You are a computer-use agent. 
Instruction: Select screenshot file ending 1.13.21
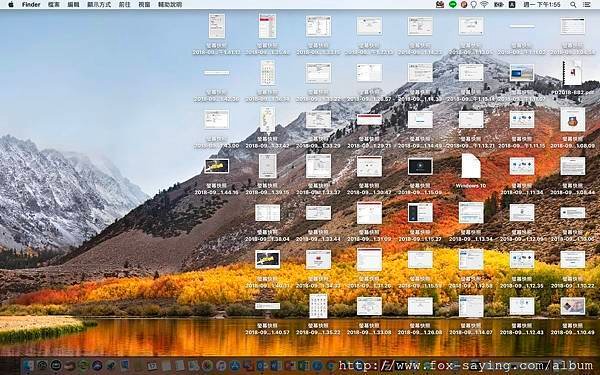471,119
